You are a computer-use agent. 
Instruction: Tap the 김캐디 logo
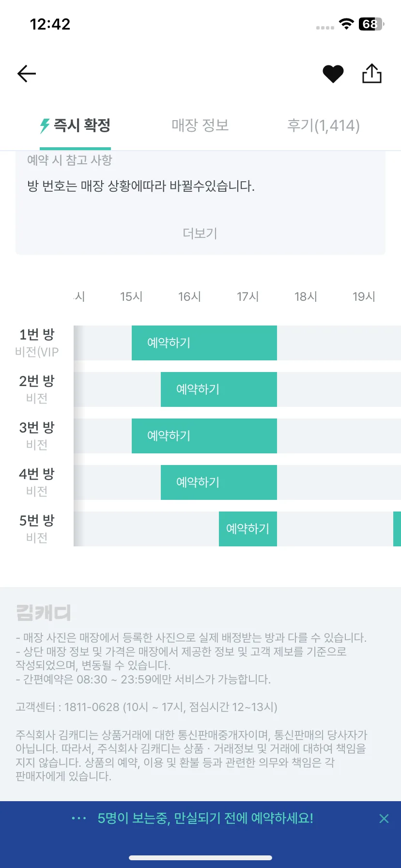point(44,613)
